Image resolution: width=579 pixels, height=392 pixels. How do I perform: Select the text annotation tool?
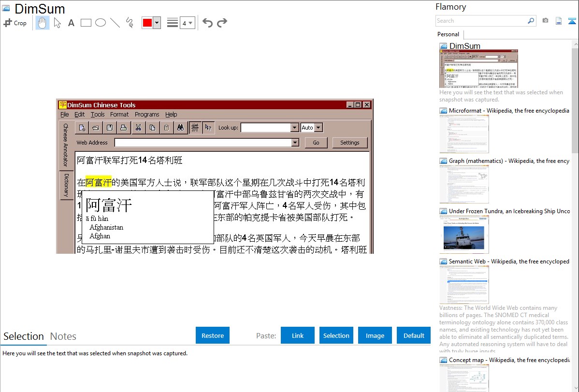[71, 23]
